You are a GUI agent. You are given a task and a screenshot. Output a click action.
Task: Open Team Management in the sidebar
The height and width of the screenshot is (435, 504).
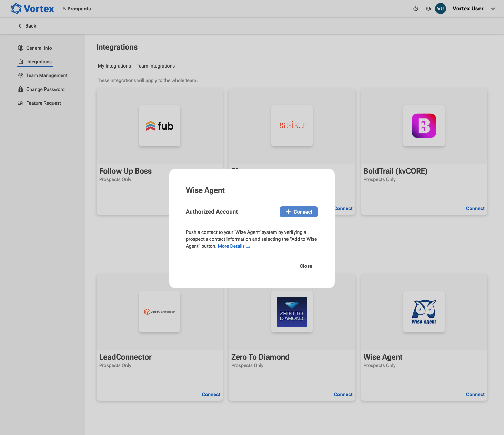click(47, 75)
